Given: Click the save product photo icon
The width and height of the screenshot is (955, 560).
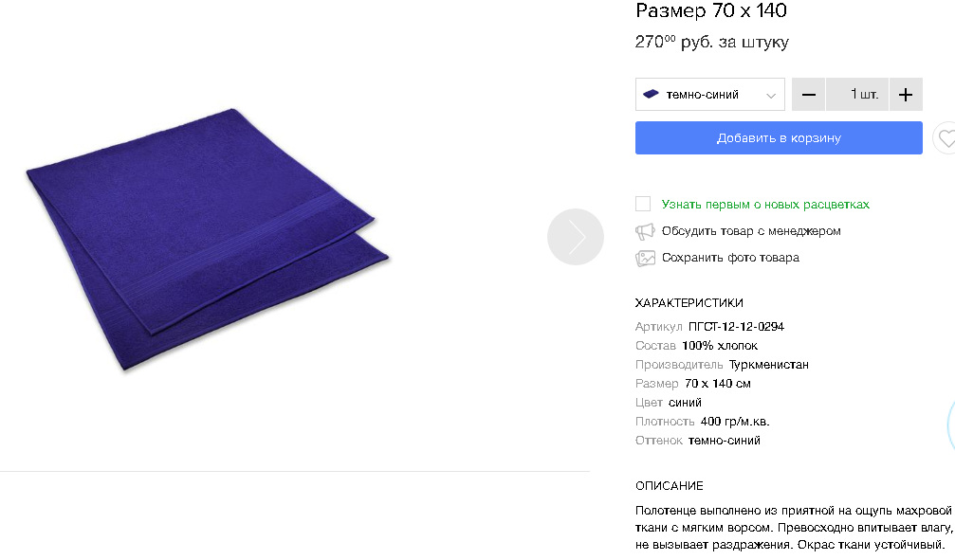Looking at the screenshot, I should pos(645,258).
